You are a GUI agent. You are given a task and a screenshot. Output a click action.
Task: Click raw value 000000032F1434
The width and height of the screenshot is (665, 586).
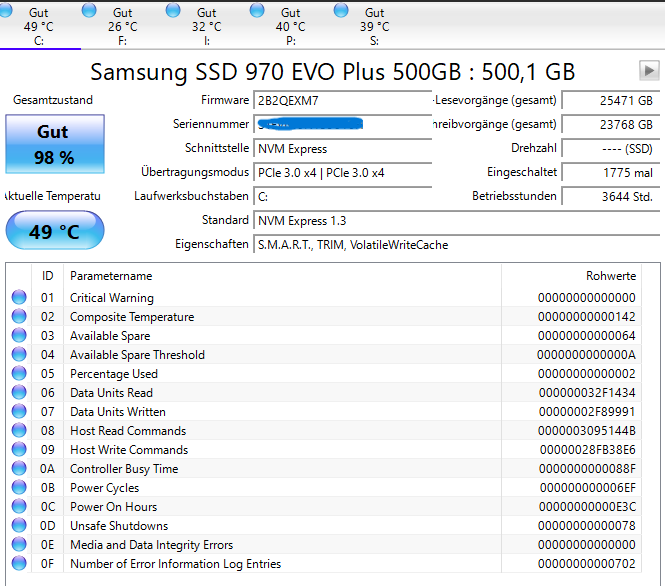coord(587,393)
